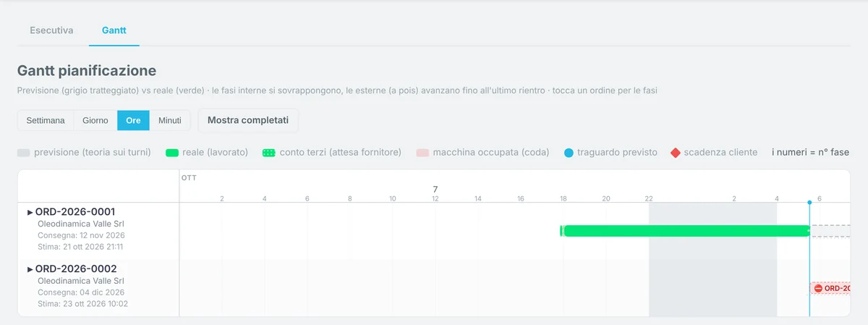Viewport: 868px width, 325px height.
Task: Click the green reale bar of ORD-2026-0001
Action: tap(685, 231)
